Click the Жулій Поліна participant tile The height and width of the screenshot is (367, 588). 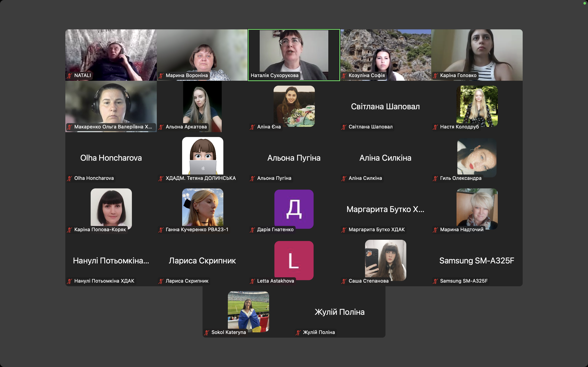340,312
